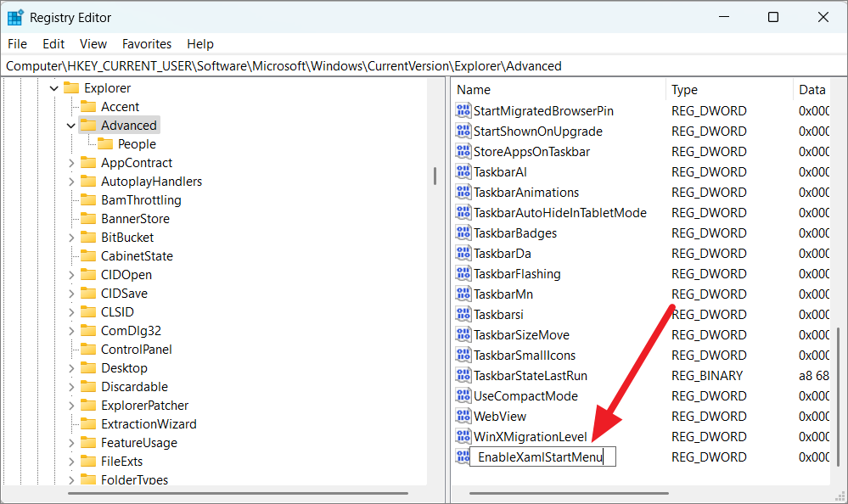Select the WinXMigrationLevel value name
The image size is (848, 504).
[x=530, y=436]
